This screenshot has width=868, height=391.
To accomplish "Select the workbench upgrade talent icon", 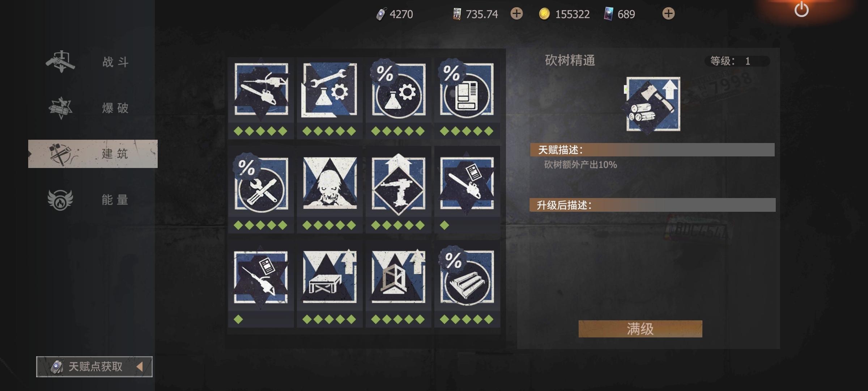I will [x=329, y=278].
